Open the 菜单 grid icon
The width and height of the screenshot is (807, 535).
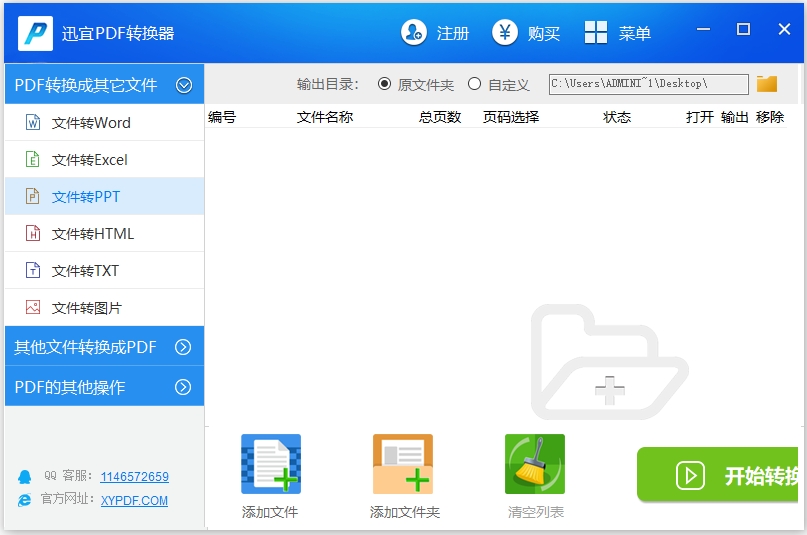click(x=596, y=33)
